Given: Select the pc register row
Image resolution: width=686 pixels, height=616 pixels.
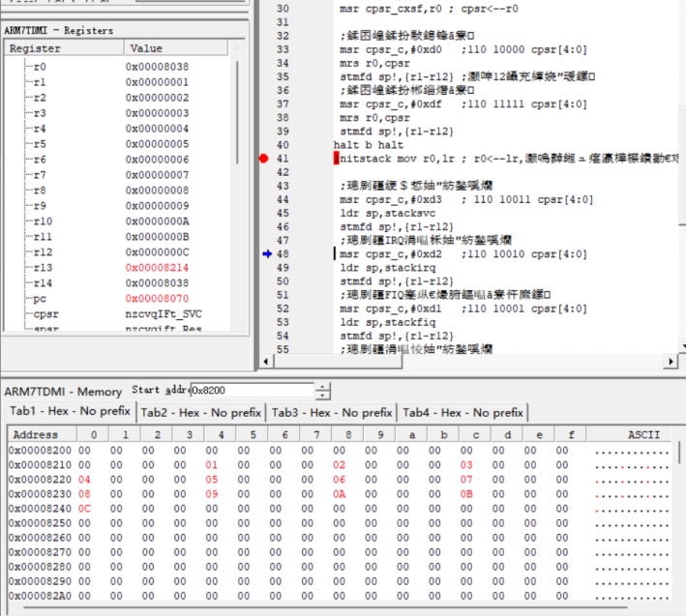Looking at the screenshot, I should [x=118, y=299].
